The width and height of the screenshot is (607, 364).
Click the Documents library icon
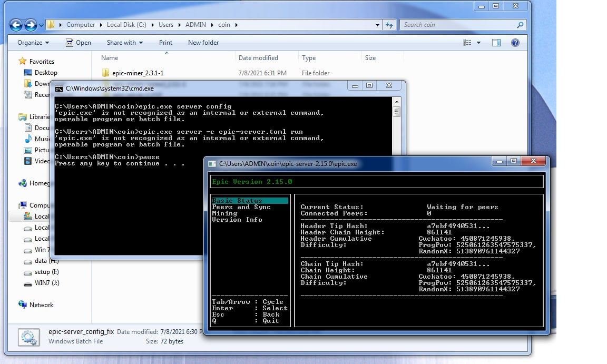[x=28, y=127]
